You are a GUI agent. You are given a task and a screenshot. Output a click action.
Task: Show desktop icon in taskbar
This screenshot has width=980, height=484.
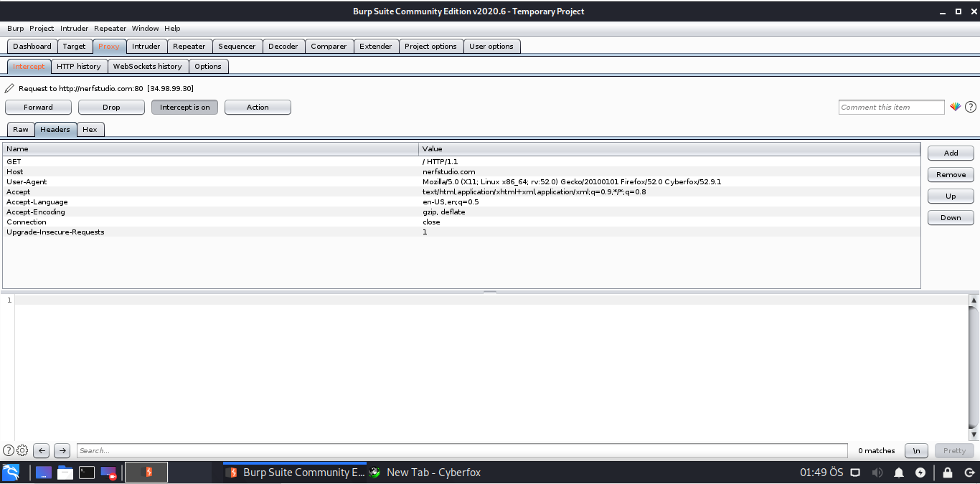[44, 473]
